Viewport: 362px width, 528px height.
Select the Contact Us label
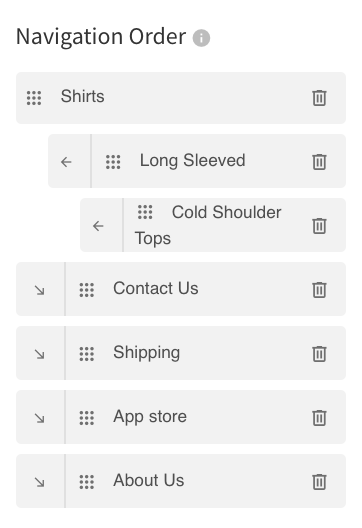(156, 288)
